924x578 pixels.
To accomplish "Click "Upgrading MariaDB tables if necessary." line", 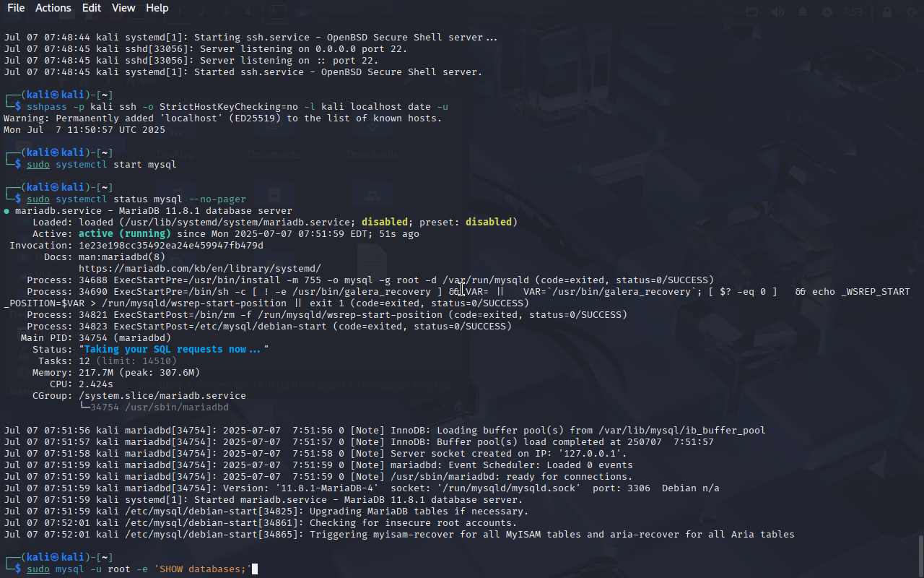I will click(x=266, y=512).
